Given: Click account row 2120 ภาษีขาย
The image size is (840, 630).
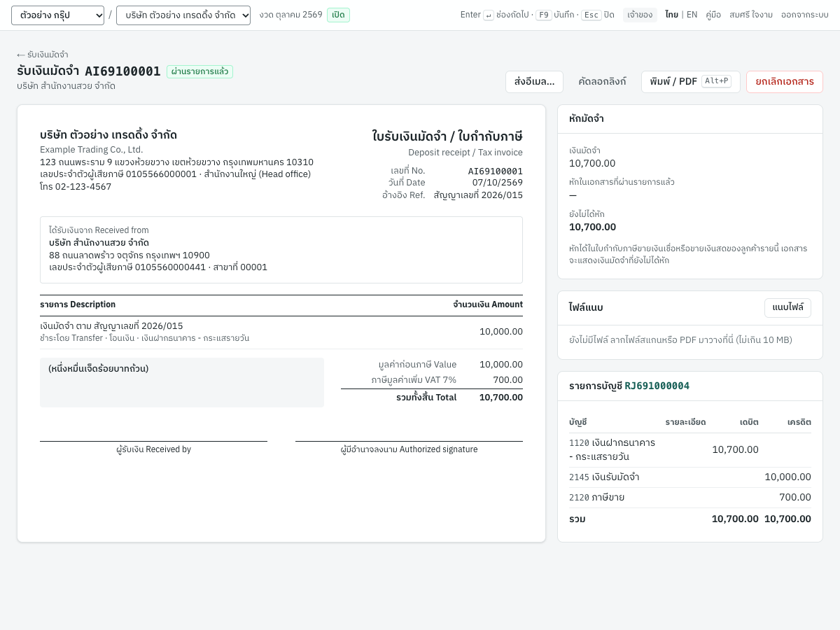Looking at the screenshot, I should [690, 498].
